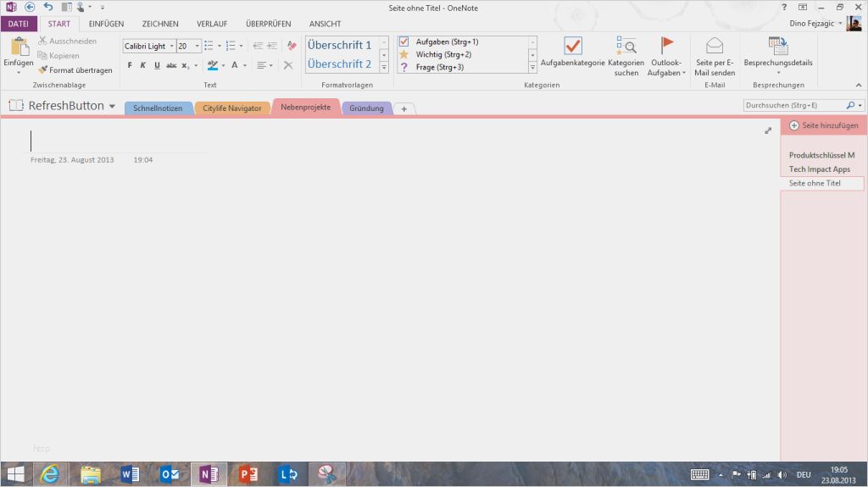Image resolution: width=868 pixels, height=487 pixels.
Task: Open the Aufgabenkategorie checkmark button
Action: tap(573, 53)
